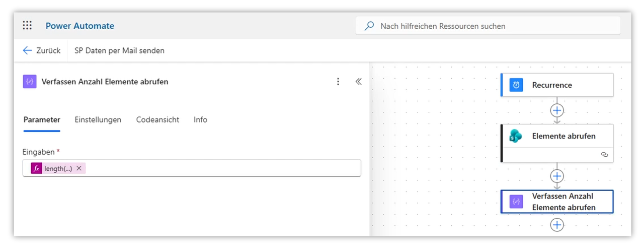The image size is (644, 251).
Task: Select the Recurrence trigger card
Action: (557, 85)
